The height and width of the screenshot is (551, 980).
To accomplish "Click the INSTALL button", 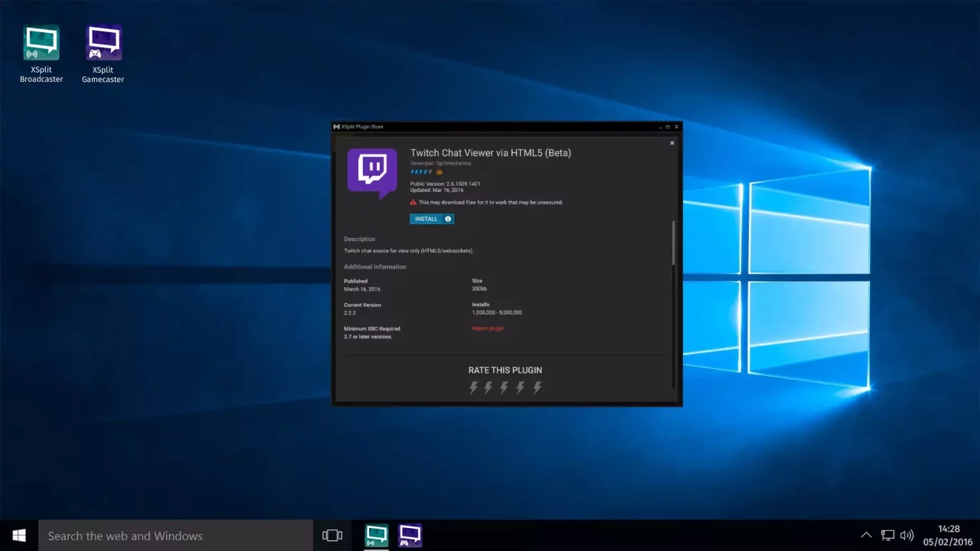I will [x=426, y=219].
